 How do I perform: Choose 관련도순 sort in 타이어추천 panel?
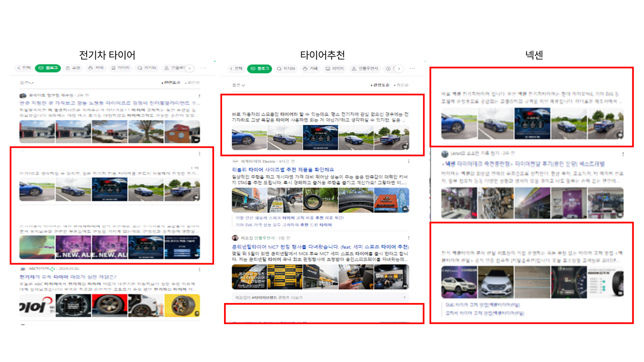(380, 85)
